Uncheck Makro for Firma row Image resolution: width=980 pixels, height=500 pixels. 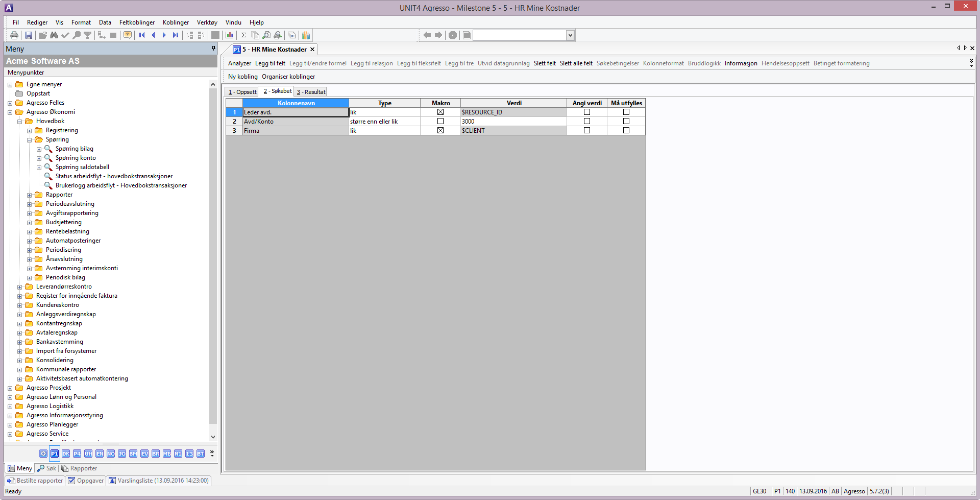(x=440, y=130)
